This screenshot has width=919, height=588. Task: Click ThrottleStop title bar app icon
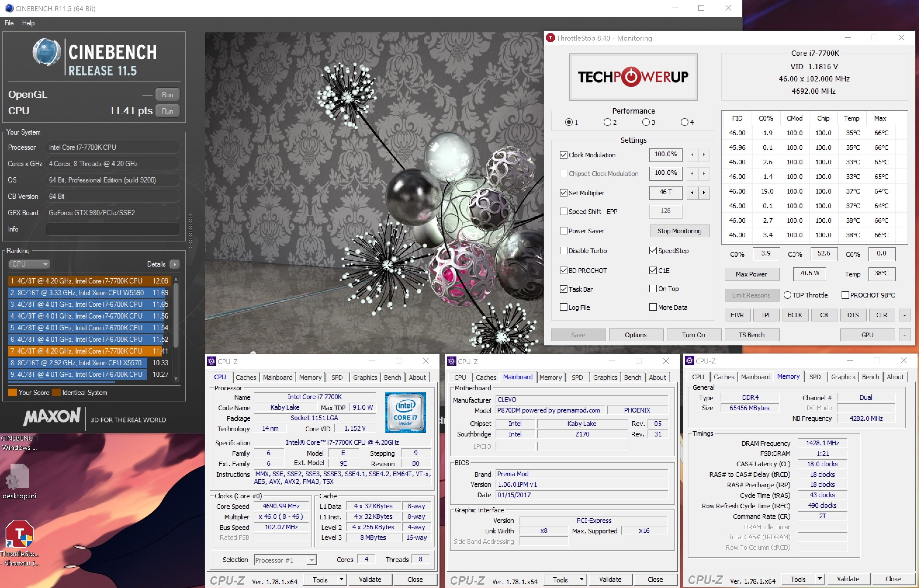click(550, 38)
